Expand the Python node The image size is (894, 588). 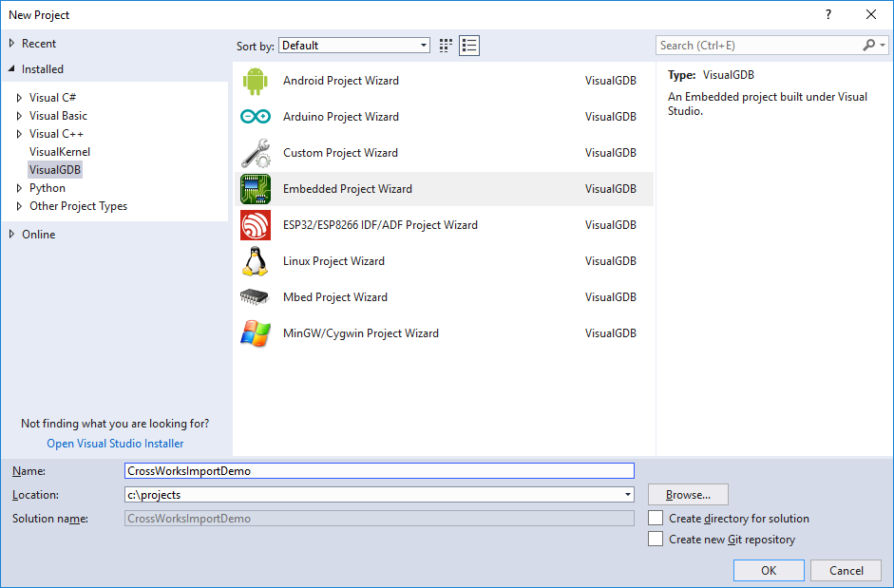click(x=19, y=188)
